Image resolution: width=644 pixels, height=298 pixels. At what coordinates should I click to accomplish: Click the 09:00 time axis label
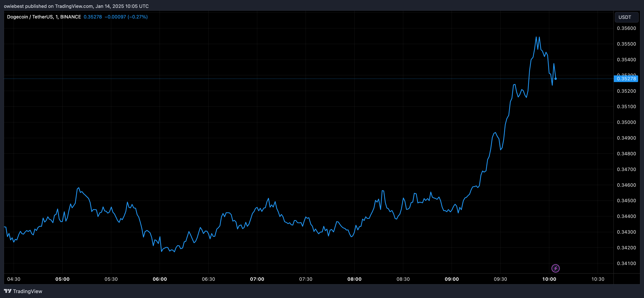(452, 279)
